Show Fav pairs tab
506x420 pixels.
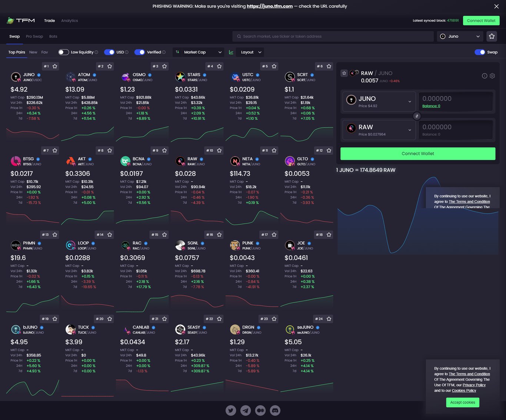[x=45, y=52]
